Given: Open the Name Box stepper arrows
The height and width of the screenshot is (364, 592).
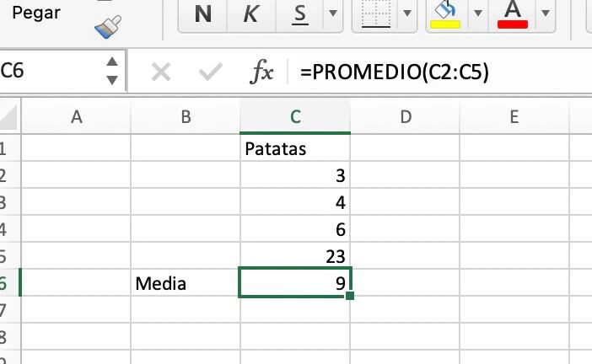Looking at the screenshot, I should pyautogui.click(x=112, y=71).
